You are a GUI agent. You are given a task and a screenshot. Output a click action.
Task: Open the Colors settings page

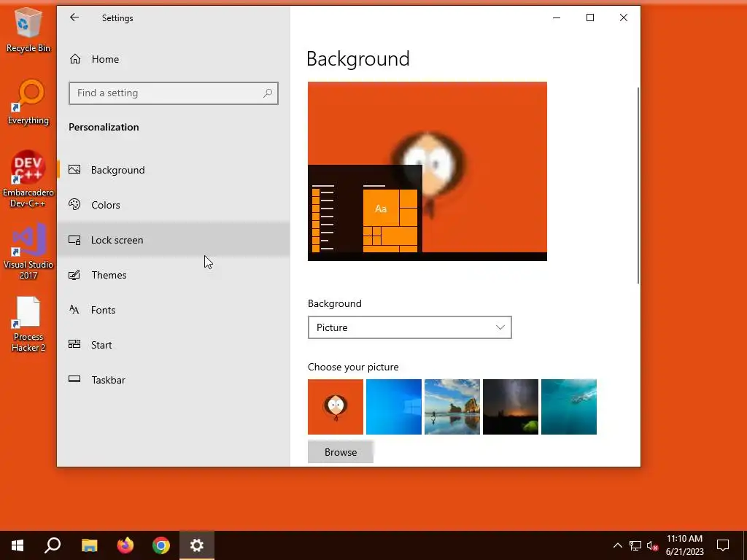[174, 205]
